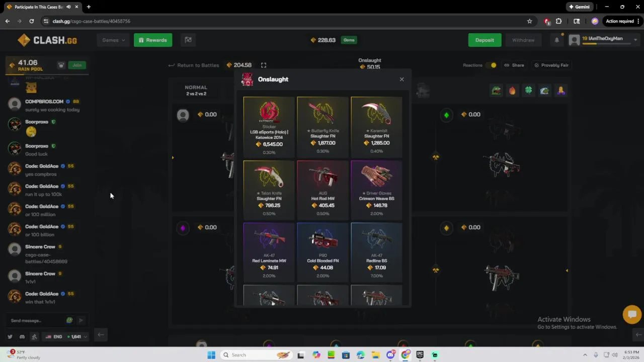This screenshot has height=362, width=644.
Task: Open a new browser tab
Action: pos(89,7)
